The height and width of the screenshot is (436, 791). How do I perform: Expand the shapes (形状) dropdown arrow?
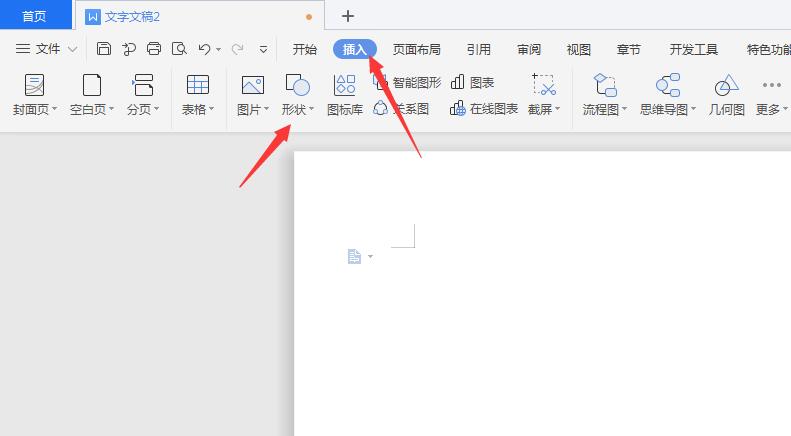(x=311, y=109)
